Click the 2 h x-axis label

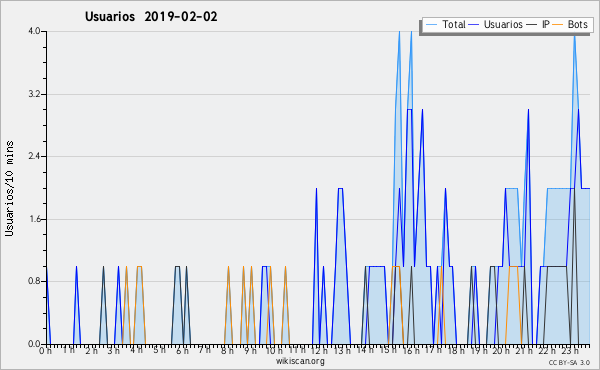click(91, 351)
